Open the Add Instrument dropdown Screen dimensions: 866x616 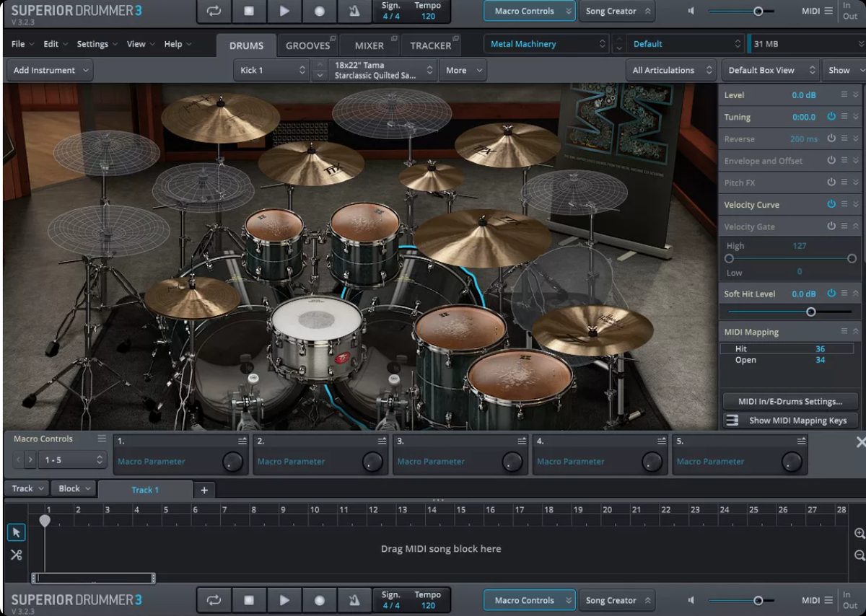[x=50, y=70]
